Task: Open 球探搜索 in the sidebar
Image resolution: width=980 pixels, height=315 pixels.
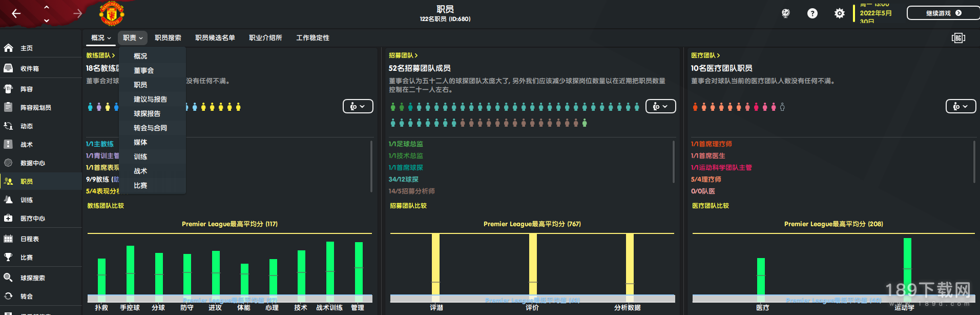Action: click(x=33, y=278)
